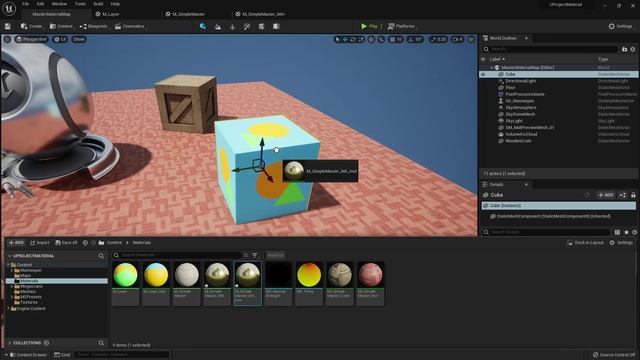Click the World Outliner search field
640x360 pixels.
pos(551,49)
